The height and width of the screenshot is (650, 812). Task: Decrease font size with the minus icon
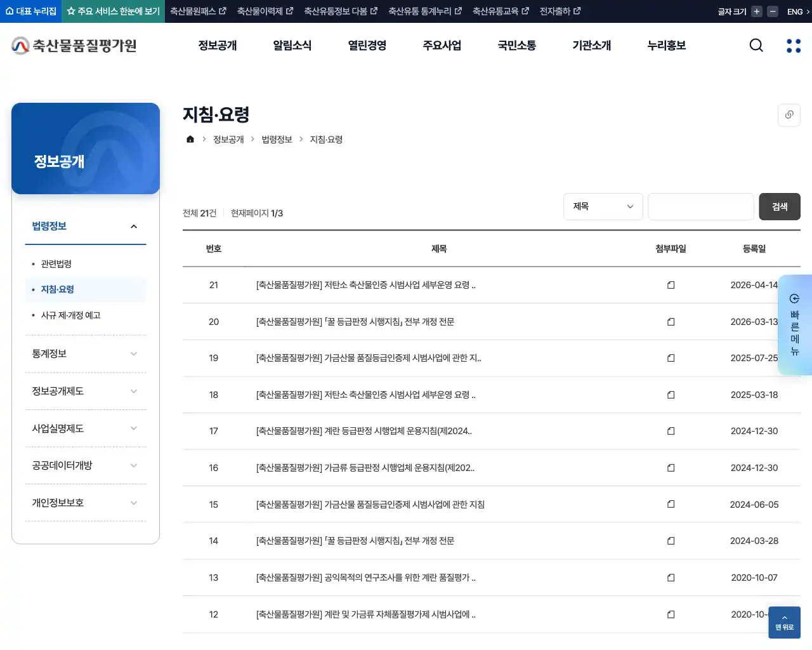coord(772,11)
